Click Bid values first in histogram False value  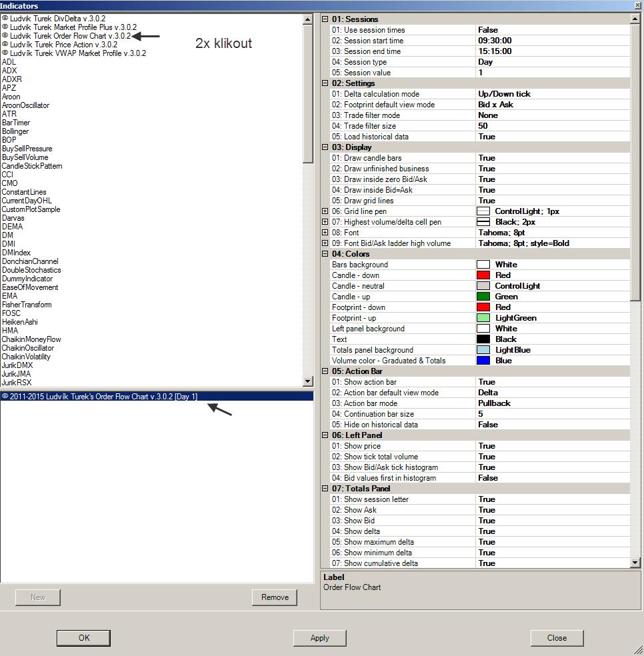tap(553, 478)
